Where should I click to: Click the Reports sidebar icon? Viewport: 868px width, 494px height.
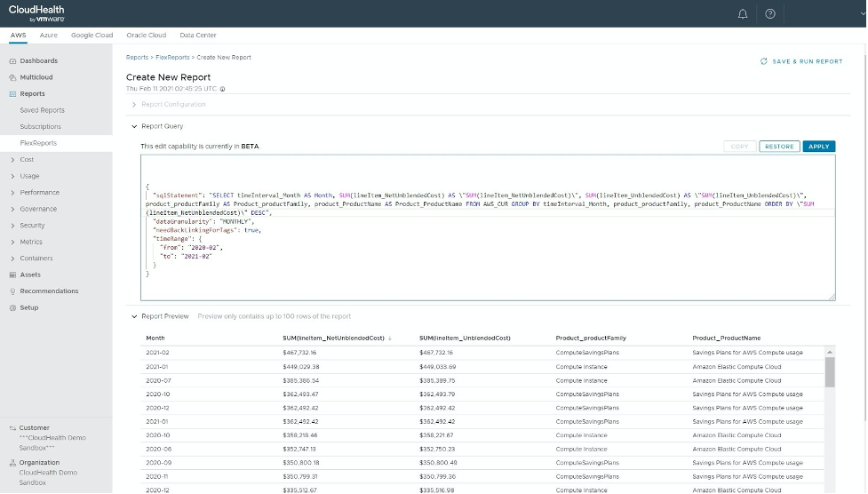[x=12, y=94]
